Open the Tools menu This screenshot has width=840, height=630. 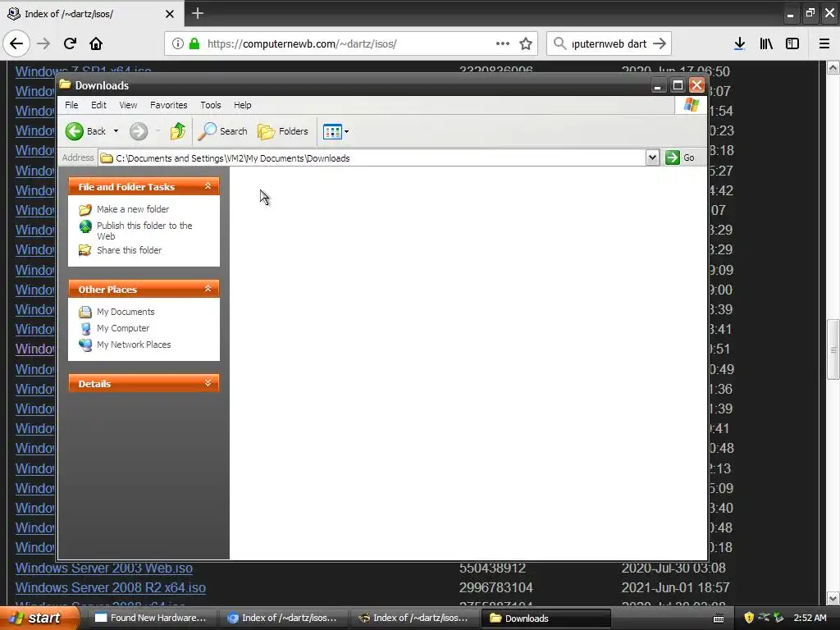pyautogui.click(x=211, y=105)
